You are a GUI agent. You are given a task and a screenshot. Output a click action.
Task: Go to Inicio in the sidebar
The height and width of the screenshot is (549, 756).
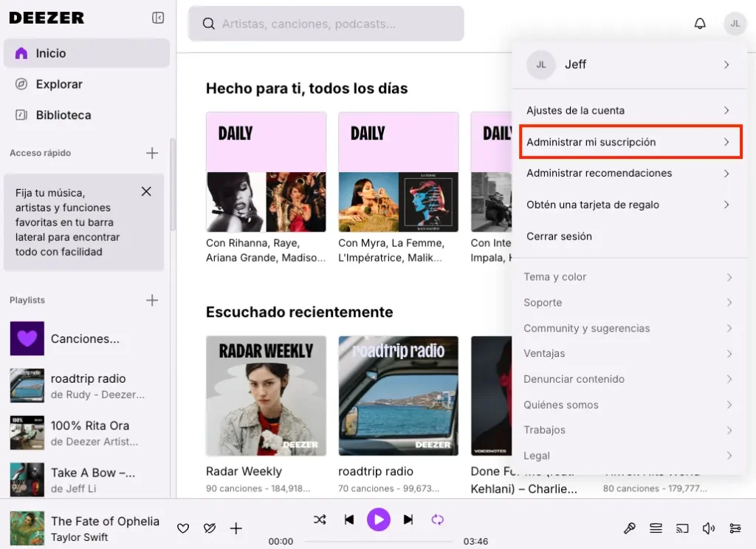click(x=86, y=53)
